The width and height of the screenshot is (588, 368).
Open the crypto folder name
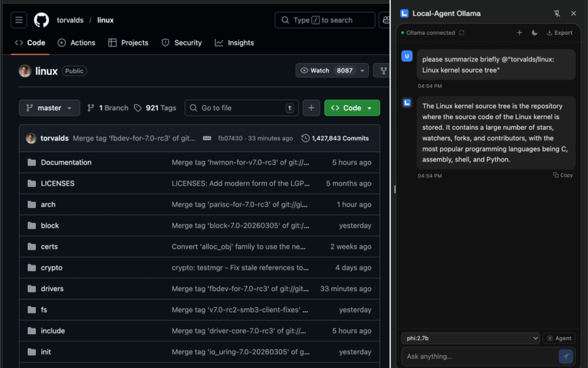coord(51,268)
